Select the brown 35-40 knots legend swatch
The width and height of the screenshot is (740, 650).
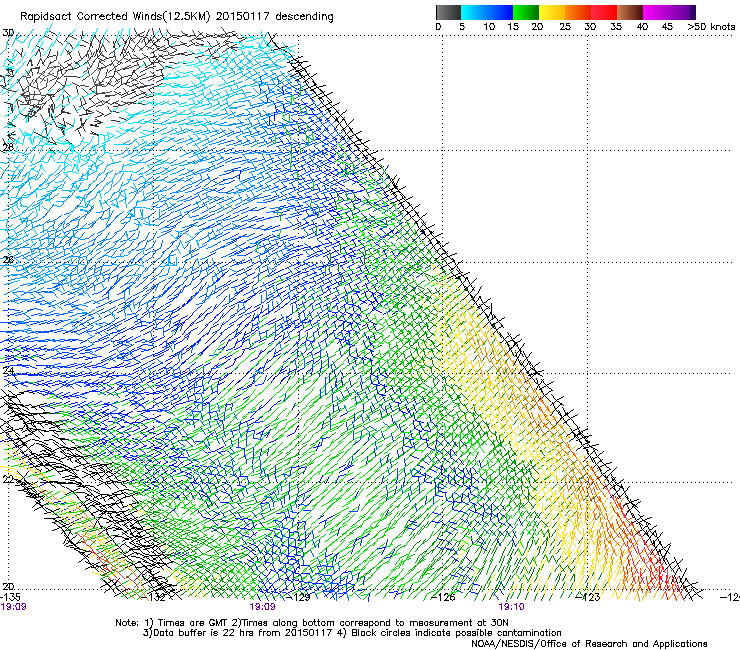coord(630,12)
